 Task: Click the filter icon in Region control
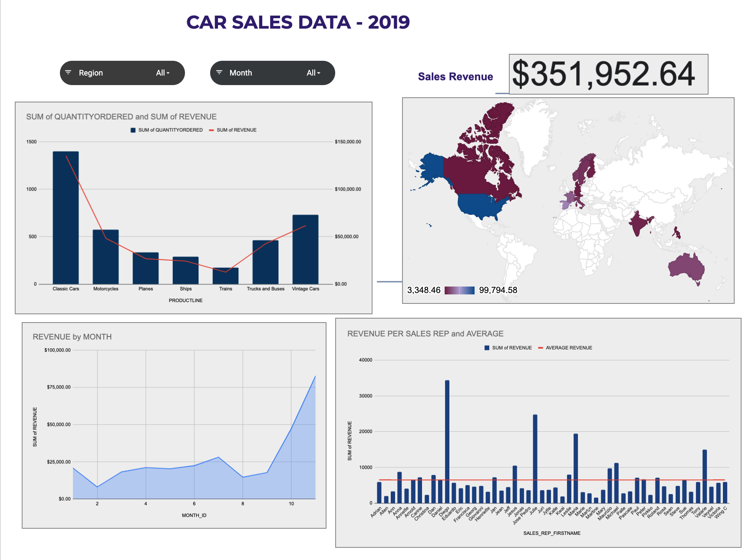tap(68, 72)
